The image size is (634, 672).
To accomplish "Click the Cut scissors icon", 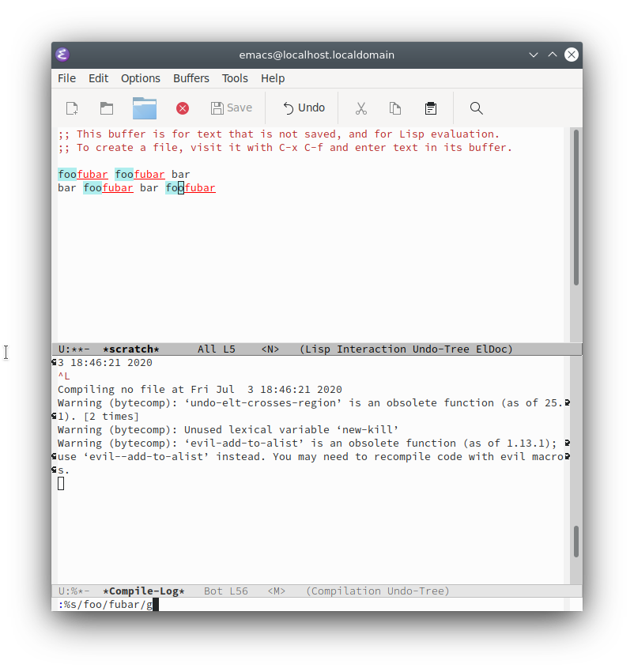I will [x=361, y=108].
